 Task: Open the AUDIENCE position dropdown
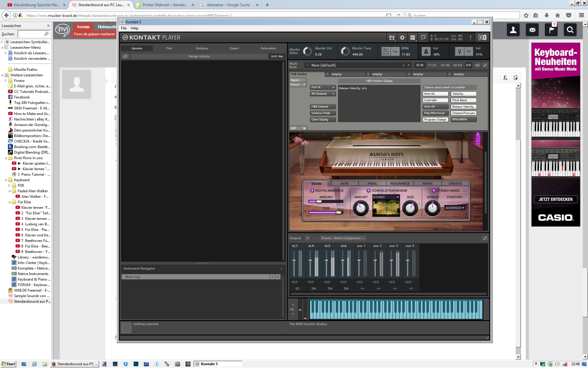455,208
